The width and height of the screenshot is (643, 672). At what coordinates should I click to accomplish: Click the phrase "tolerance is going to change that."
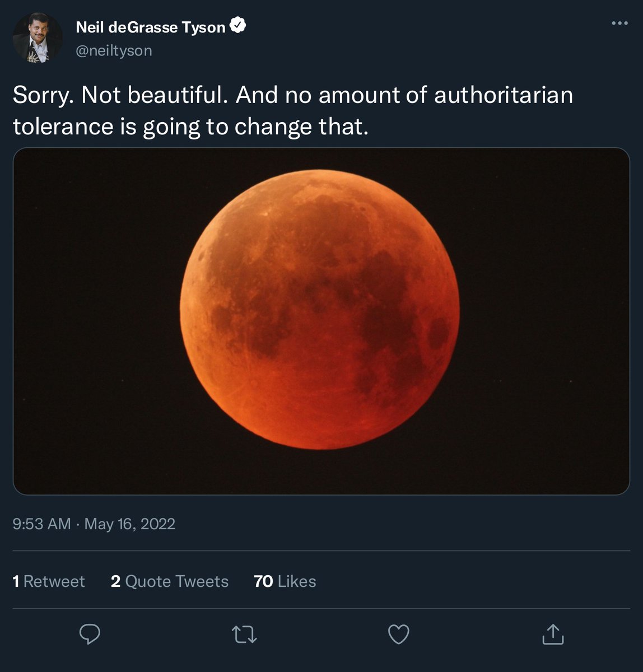pos(191,127)
